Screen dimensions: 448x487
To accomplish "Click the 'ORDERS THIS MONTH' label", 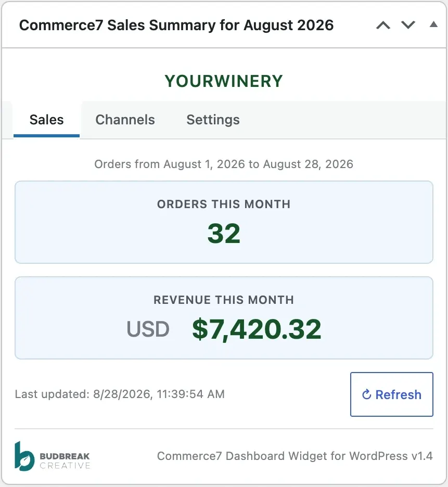I will [224, 204].
